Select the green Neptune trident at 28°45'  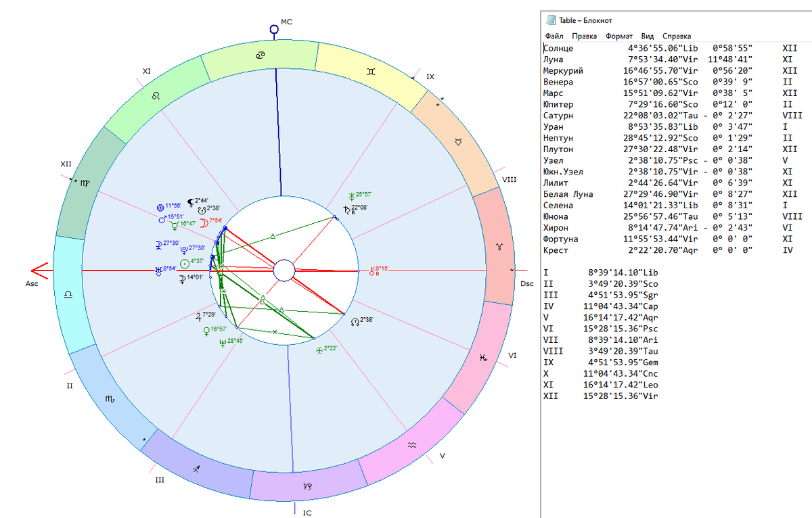click(x=223, y=342)
